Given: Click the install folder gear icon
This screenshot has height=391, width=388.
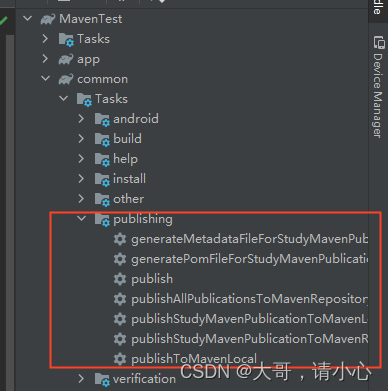Looking at the screenshot, I should 102,180.
